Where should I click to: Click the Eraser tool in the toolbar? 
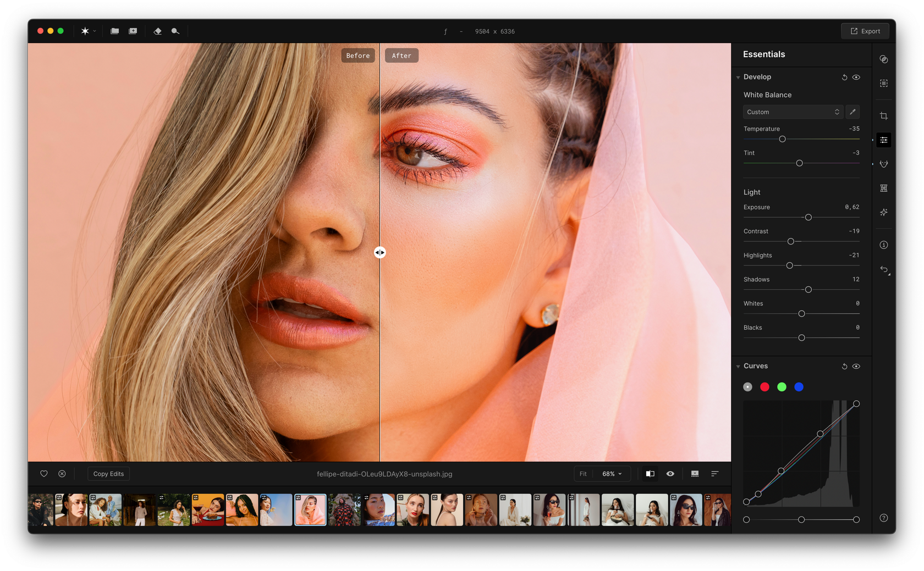158,31
